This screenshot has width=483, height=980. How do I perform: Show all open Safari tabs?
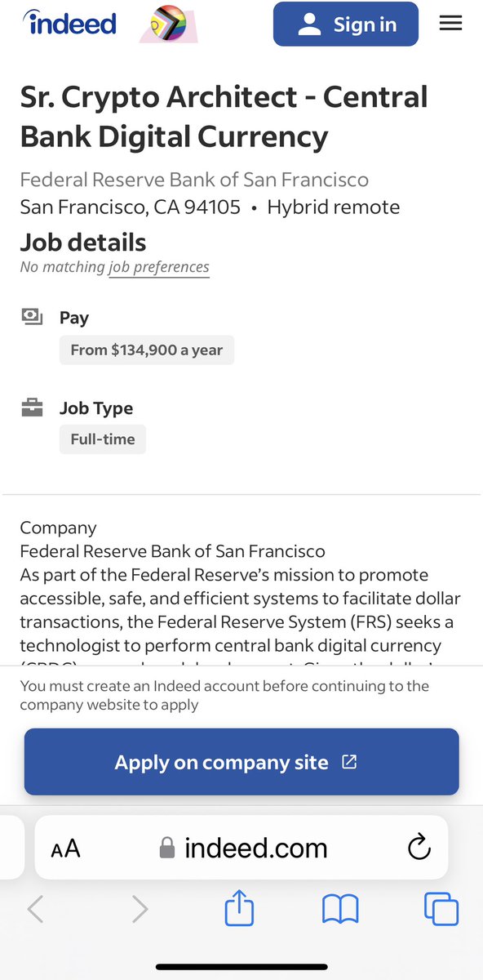(x=441, y=909)
